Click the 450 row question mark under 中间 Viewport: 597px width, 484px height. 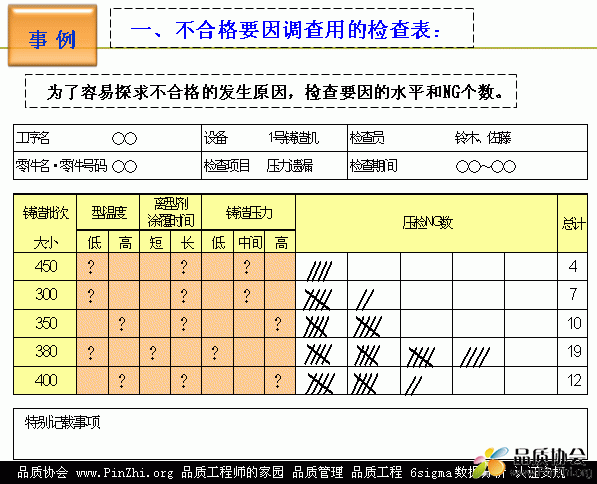pyautogui.click(x=247, y=267)
